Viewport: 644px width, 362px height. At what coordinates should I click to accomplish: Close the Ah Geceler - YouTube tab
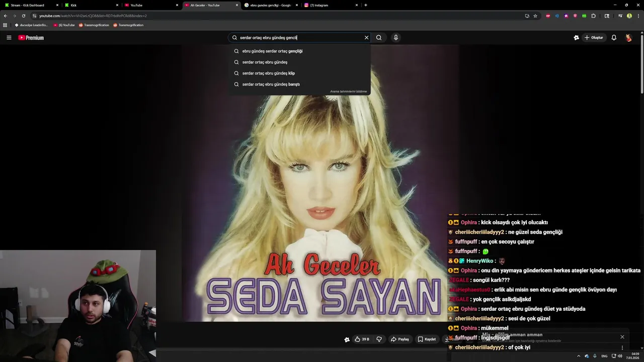pyautogui.click(x=237, y=5)
